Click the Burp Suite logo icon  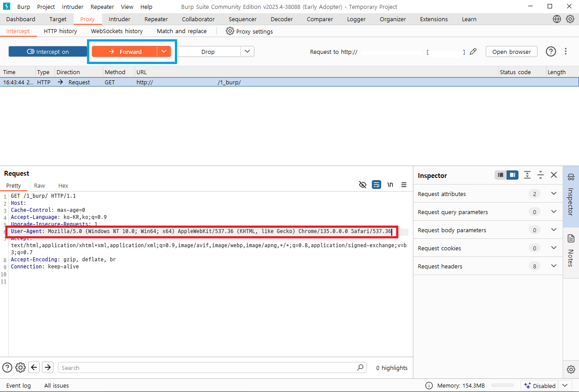[7, 7]
